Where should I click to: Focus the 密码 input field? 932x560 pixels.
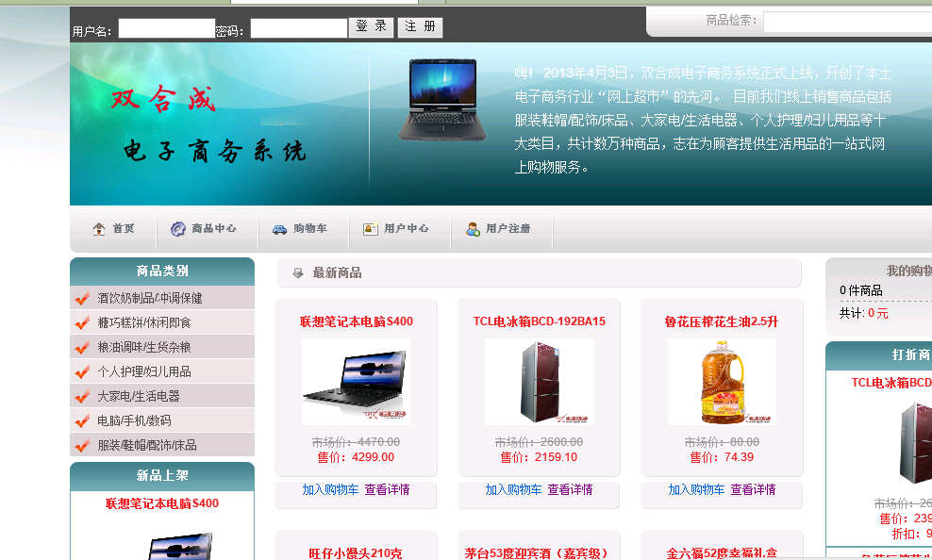click(x=298, y=28)
